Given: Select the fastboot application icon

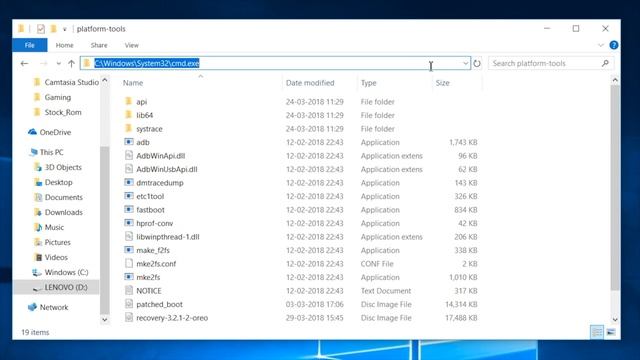Looking at the screenshot, I should 129,209.
